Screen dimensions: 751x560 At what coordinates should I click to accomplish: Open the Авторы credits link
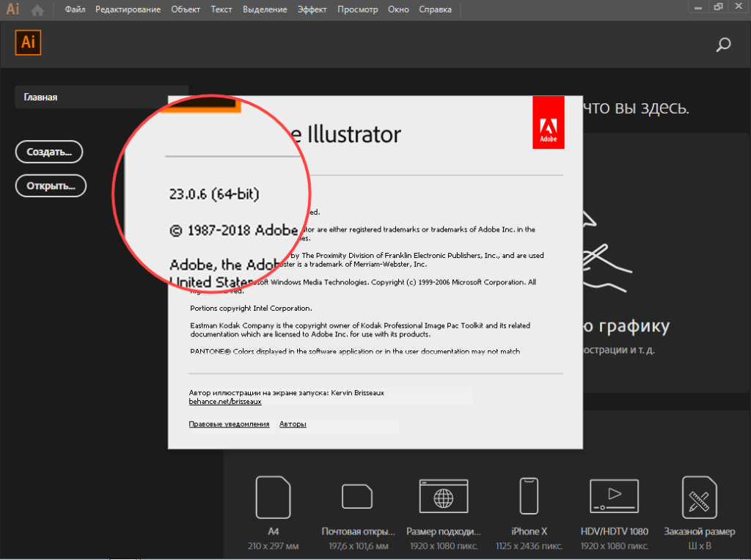[293, 424]
